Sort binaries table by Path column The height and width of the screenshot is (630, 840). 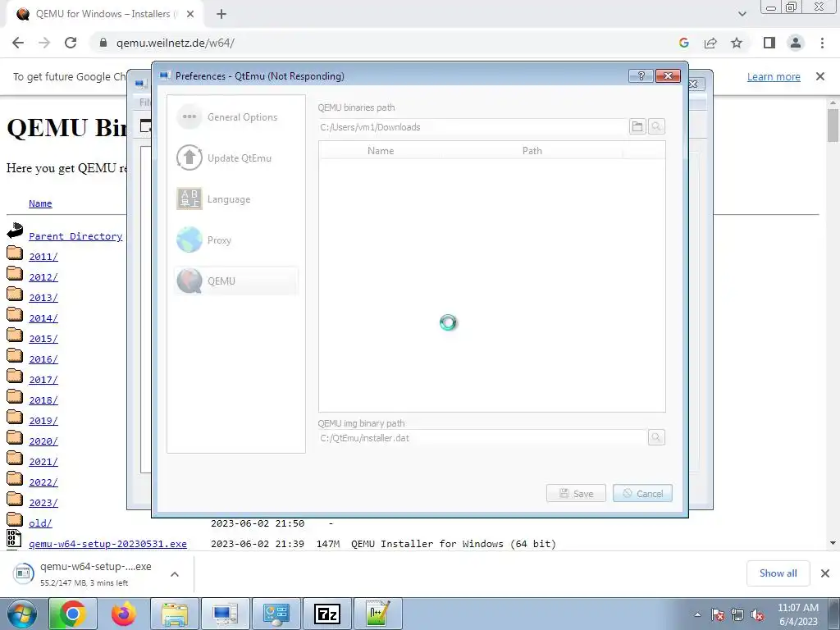click(532, 151)
